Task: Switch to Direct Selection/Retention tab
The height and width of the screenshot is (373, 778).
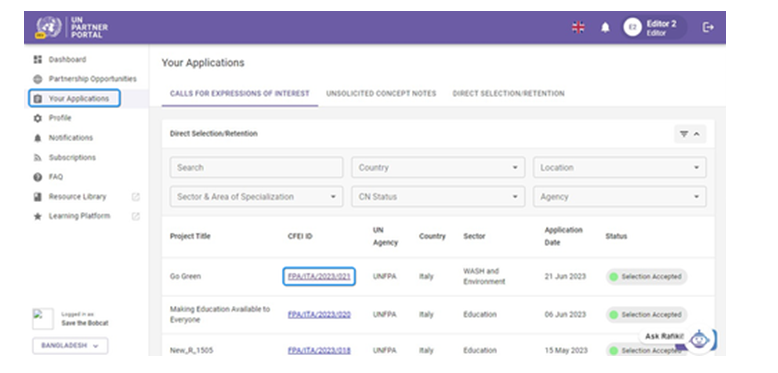Action: click(x=509, y=93)
